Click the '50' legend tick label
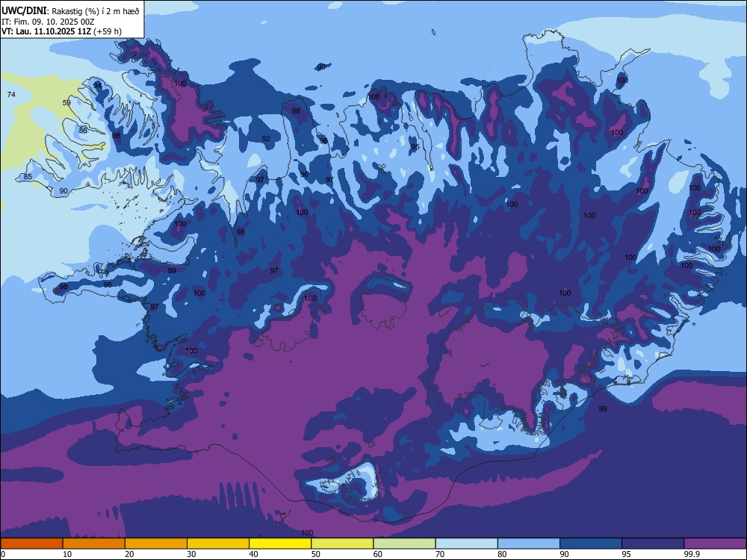The width and height of the screenshot is (747, 560). (315, 554)
